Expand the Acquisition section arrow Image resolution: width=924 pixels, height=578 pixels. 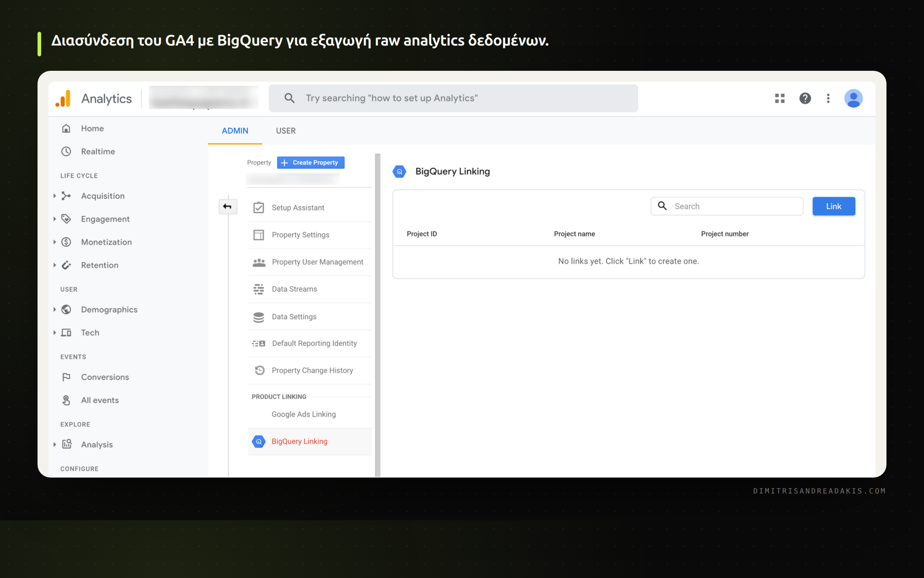click(x=55, y=196)
